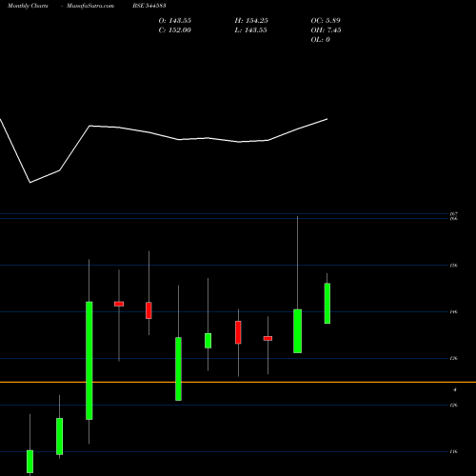This screenshot has width=476, height=476.
Task: Click the 'OH: 7.45' reading
Action: coord(326,30)
